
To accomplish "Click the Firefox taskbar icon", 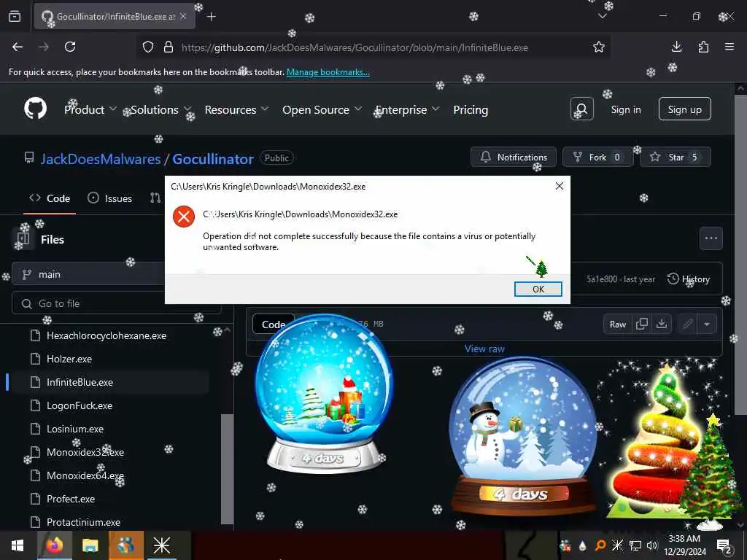I will [55, 545].
